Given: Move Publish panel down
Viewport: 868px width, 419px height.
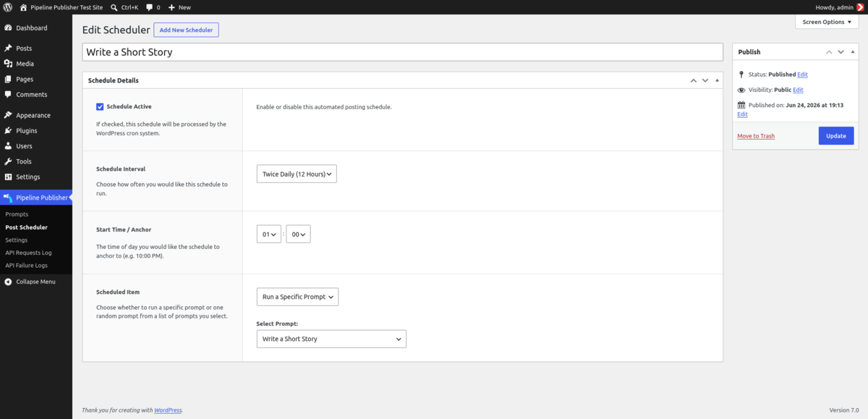Looking at the screenshot, I should coord(841,52).
